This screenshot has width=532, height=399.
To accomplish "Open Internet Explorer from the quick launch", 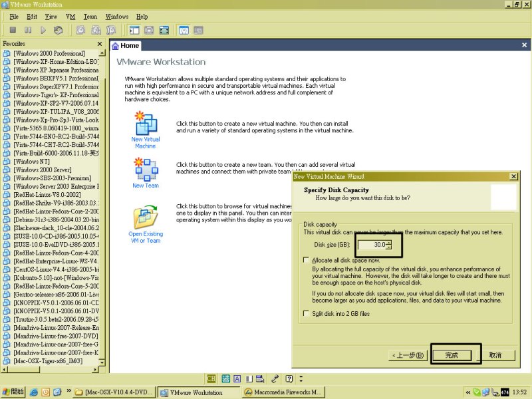I will [34, 392].
